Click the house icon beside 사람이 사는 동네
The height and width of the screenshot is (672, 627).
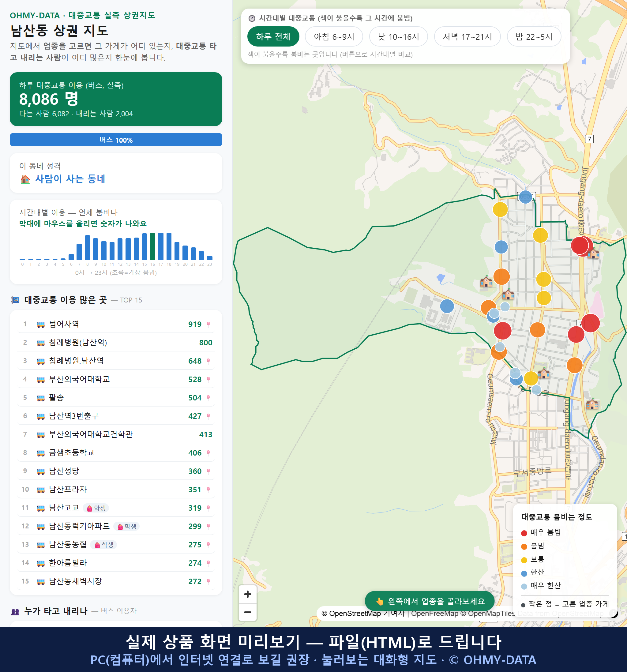pyautogui.click(x=25, y=179)
